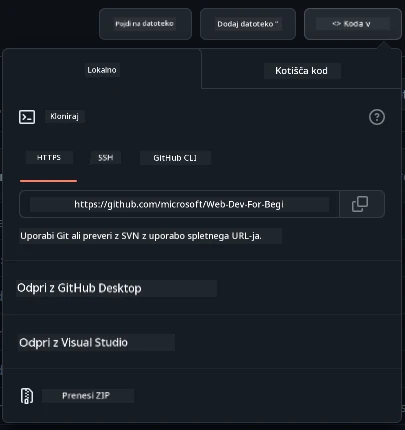Select the GitHub CLI clone option

click(x=175, y=158)
